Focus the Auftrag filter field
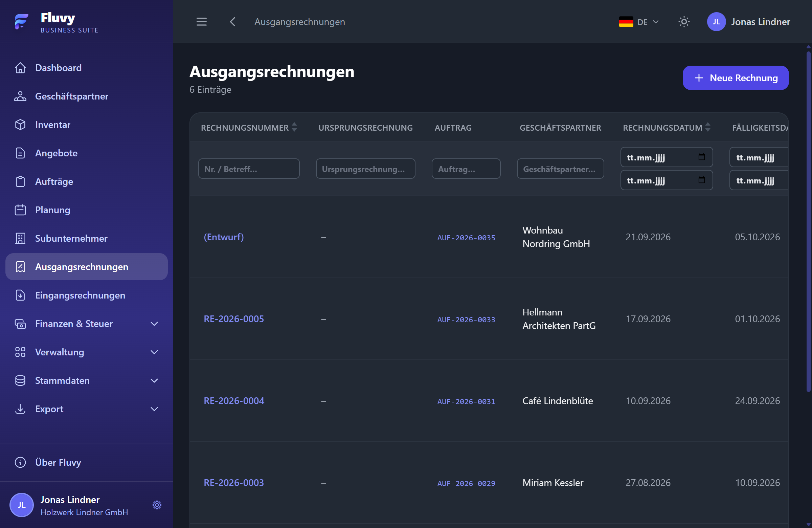Screen dimensions: 812x528 tap(466, 169)
